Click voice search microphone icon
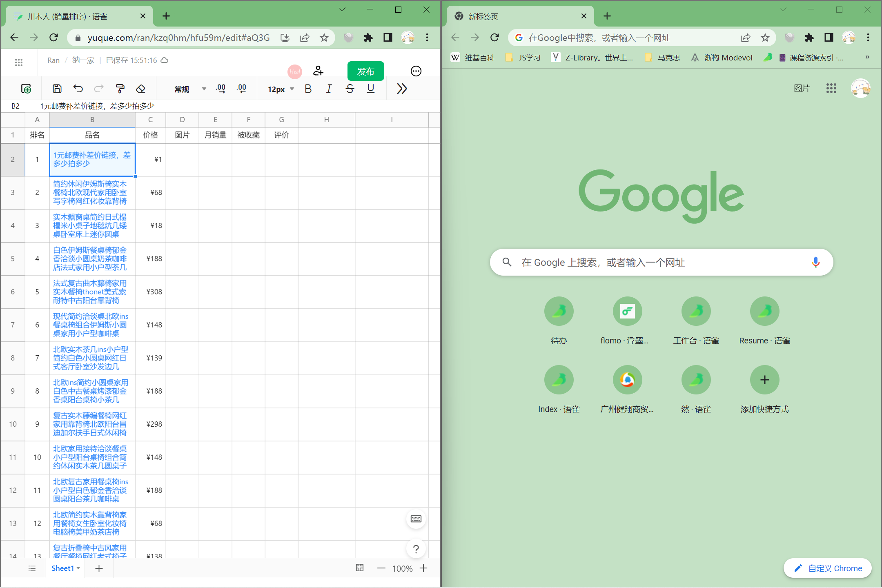The height and width of the screenshot is (588, 882). click(x=815, y=262)
